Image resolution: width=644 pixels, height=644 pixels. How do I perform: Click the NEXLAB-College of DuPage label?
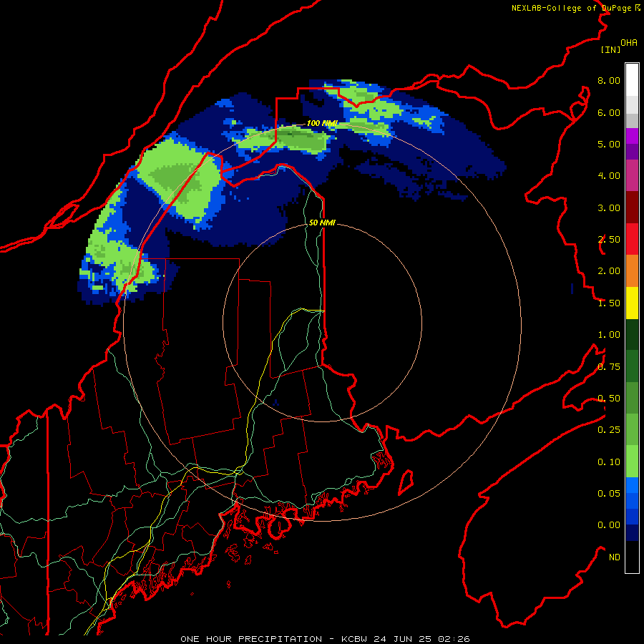pos(572,8)
